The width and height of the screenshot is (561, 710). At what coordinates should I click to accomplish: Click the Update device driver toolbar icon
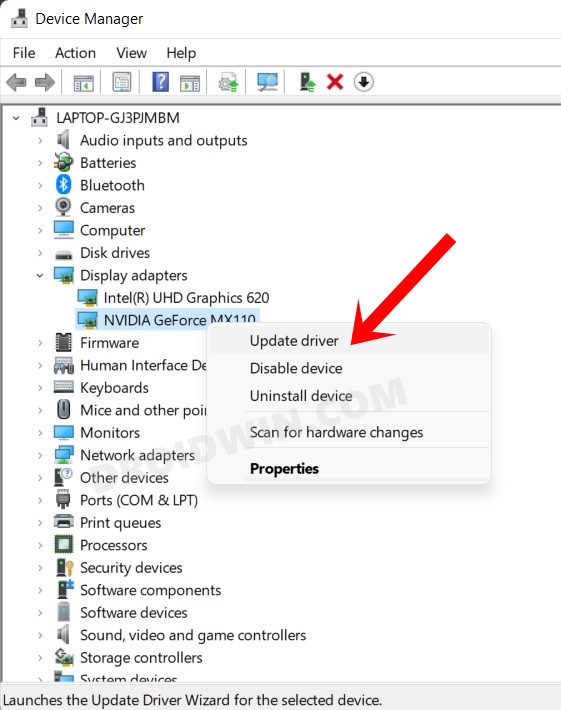pyautogui.click(x=229, y=82)
